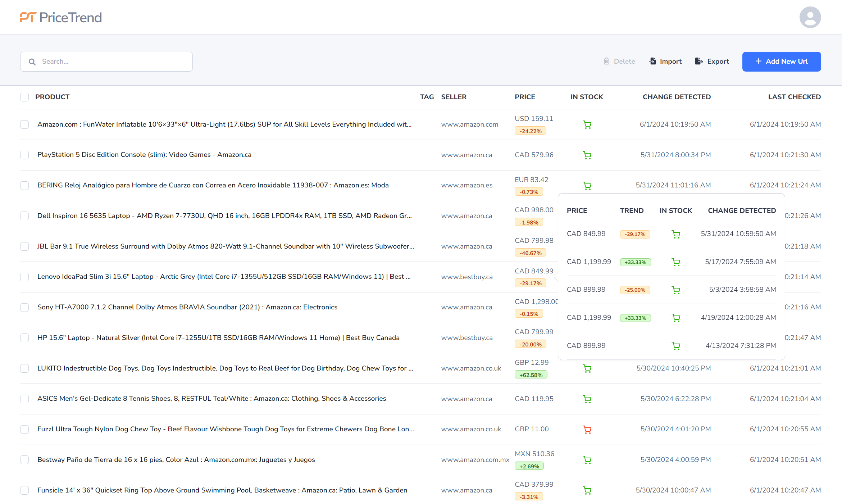Check the Sony HT-A7000 soundbar row checkbox
842x504 pixels.
pyautogui.click(x=24, y=308)
